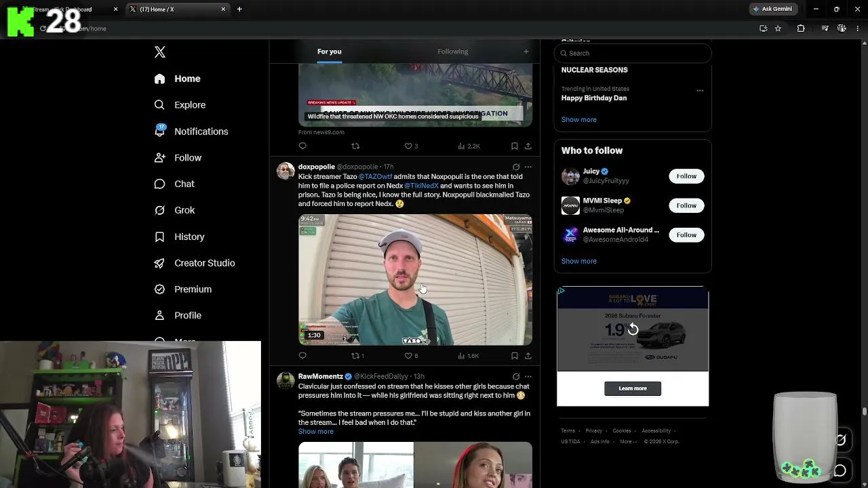Click Grok icon on RawMomentz post
This screenshot has height=488, width=868.
tap(516, 376)
